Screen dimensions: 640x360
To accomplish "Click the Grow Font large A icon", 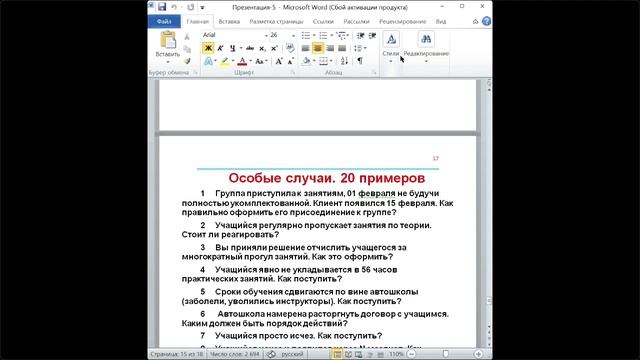I will 279,61.
